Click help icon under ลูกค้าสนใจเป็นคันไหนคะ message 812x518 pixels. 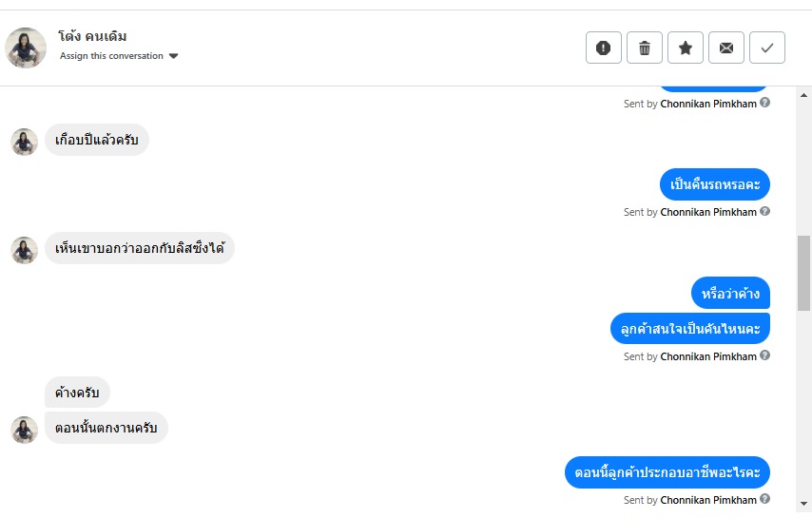pos(765,356)
